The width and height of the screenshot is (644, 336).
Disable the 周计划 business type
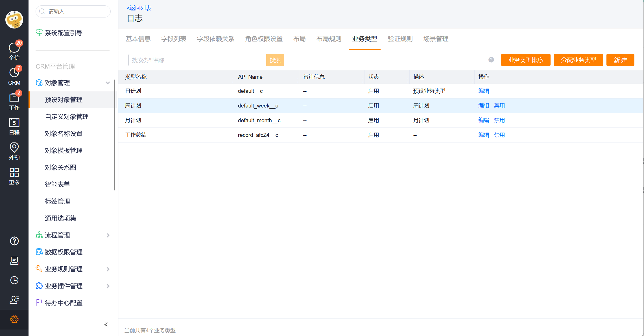tap(499, 106)
